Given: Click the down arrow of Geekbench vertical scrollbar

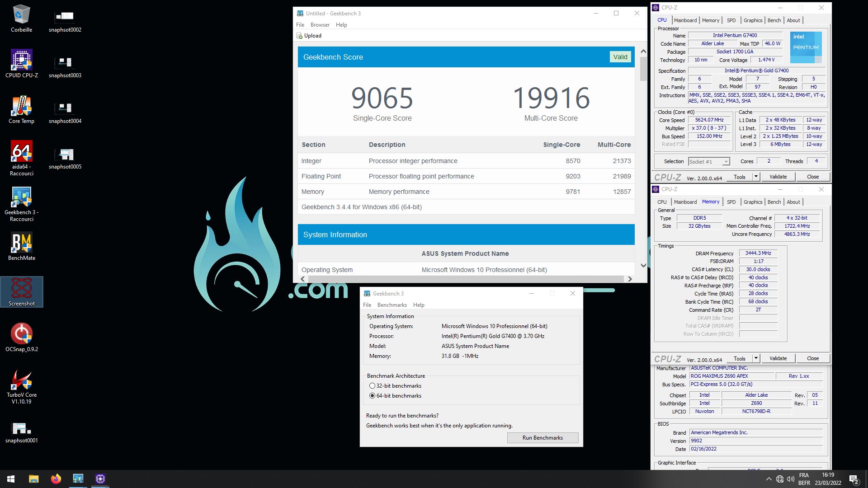Looking at the screenshot, I should [643, 266].
